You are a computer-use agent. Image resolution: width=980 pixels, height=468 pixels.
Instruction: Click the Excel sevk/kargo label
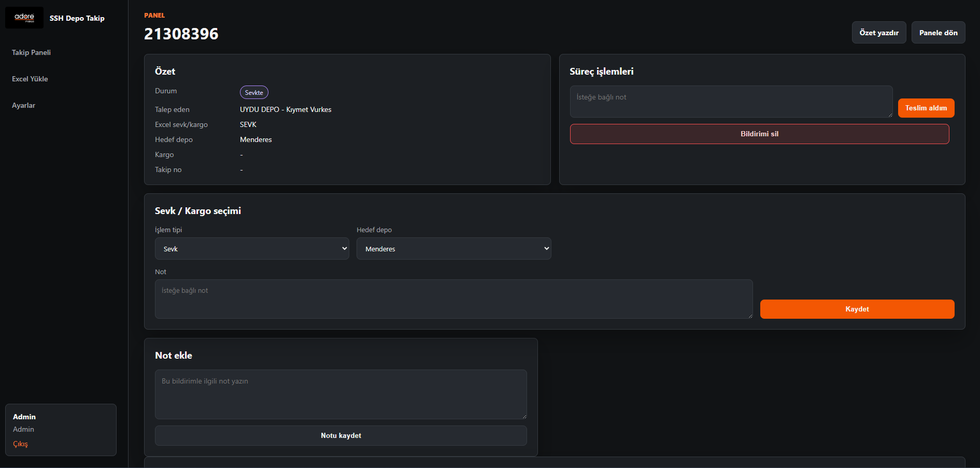click(x=181, y=124)
